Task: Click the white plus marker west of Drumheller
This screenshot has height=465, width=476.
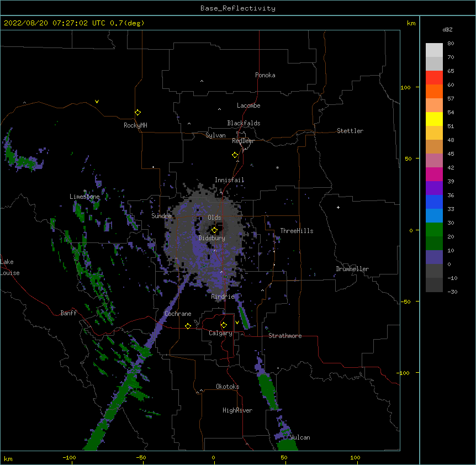Action: [338, 207]
